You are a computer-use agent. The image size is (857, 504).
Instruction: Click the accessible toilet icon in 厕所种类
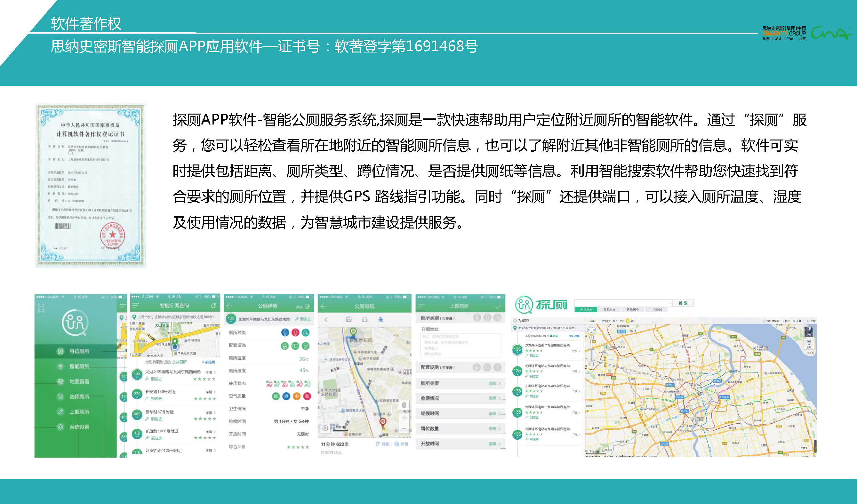point(306,332)
